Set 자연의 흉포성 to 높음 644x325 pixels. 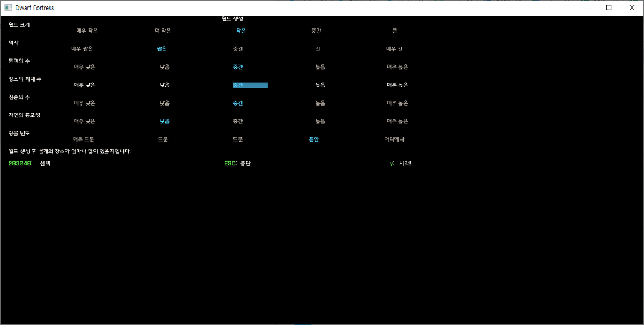point(320,121)
